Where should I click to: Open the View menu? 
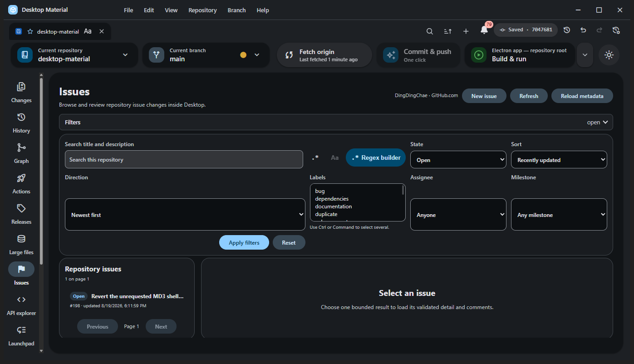pyautogui.click(x=171, y=10)
